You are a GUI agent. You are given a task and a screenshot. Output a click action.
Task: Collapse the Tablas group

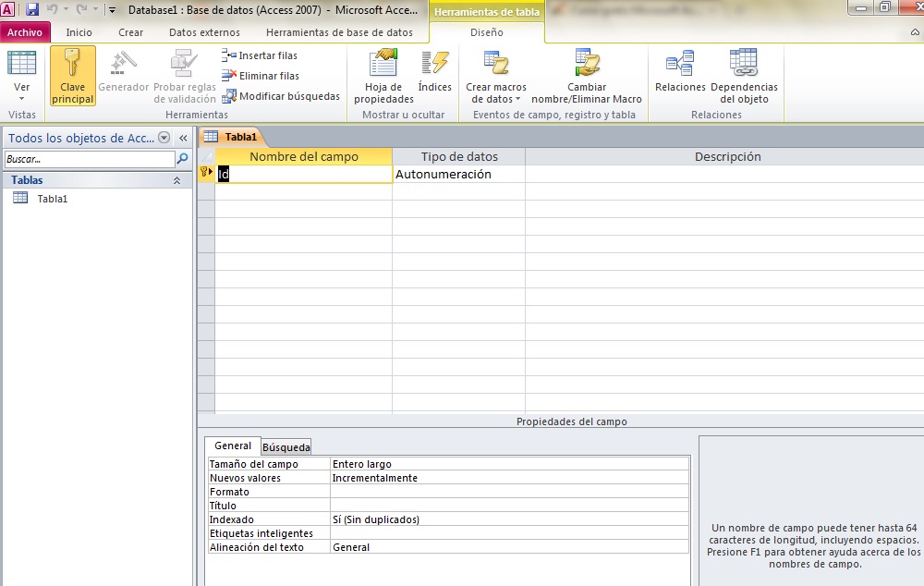(x=176, y=180)
